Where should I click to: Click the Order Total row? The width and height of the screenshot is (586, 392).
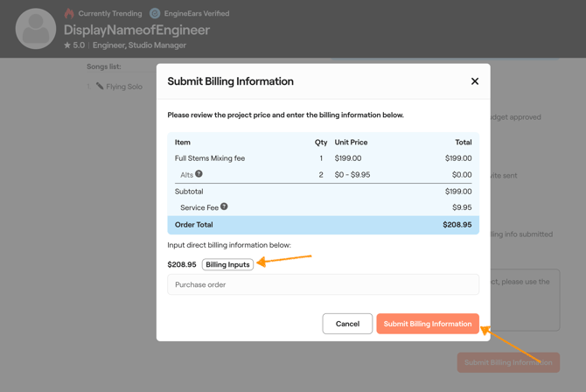pos(323,225)
